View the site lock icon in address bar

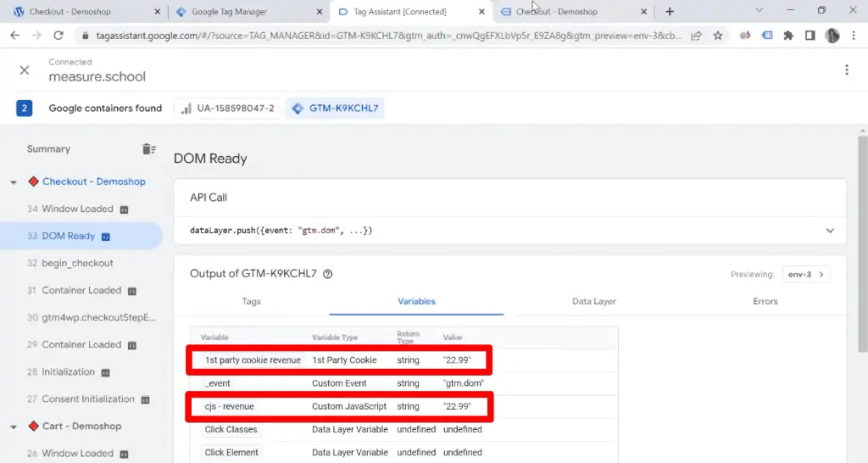click(85, 36)
